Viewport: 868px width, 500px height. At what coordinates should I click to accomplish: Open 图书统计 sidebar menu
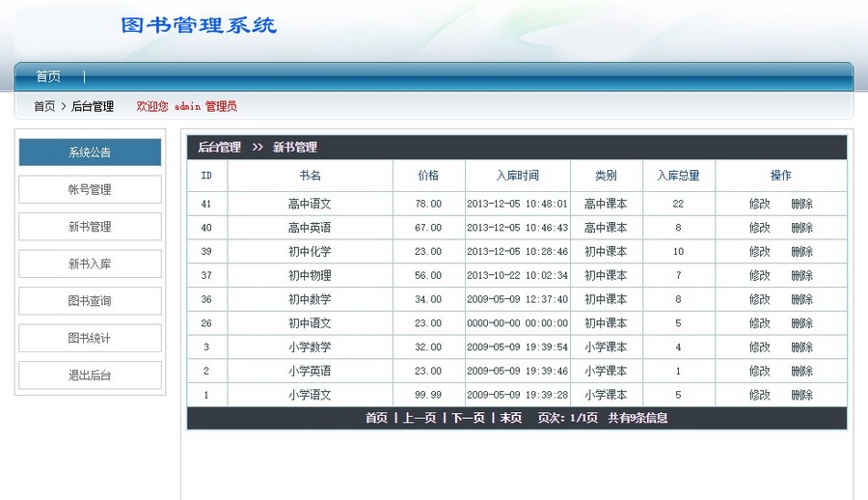(90, 338)
